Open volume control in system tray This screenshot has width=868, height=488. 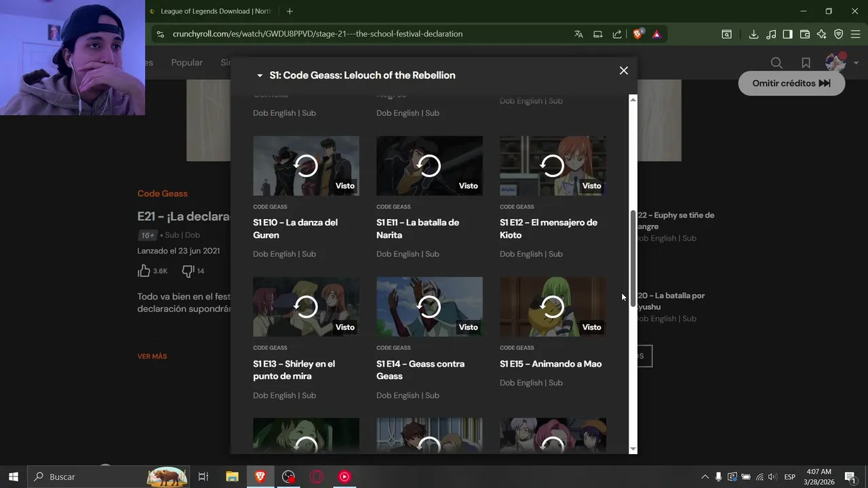pyautogui.click(x=772, y=476)
